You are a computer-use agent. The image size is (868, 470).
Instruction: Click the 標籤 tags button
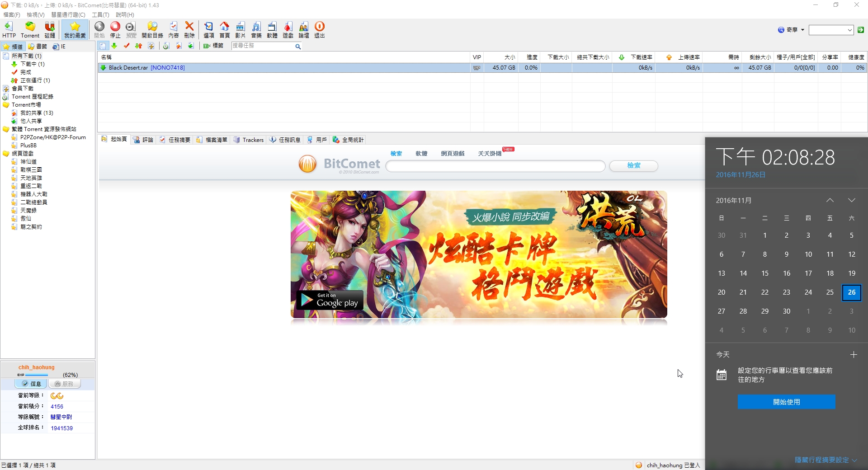tap(213, 46)
